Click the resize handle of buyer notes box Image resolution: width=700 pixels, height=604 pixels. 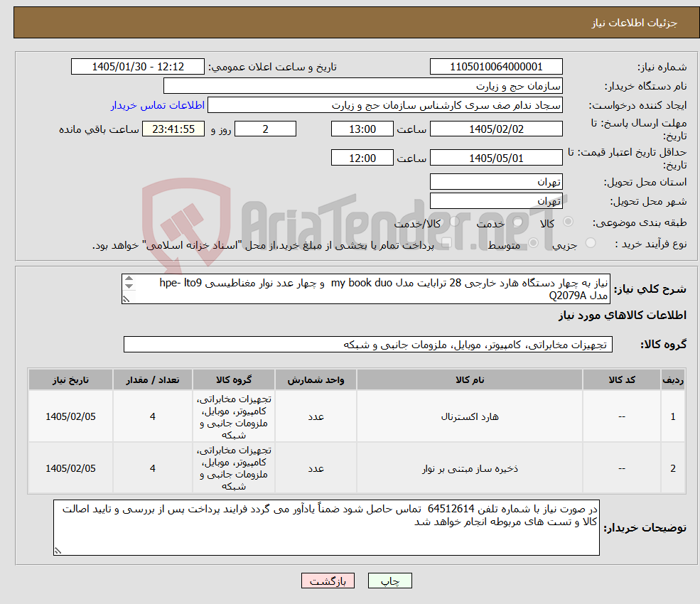pos(58,551)
